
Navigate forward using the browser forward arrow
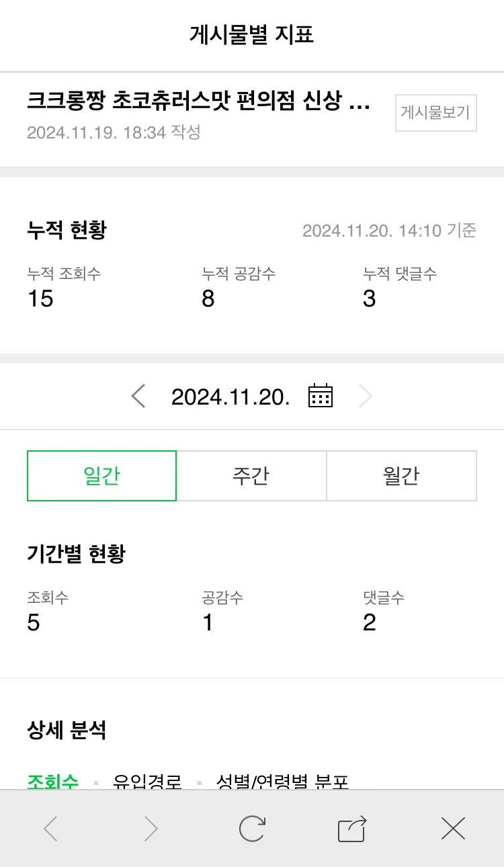[151, 829]
